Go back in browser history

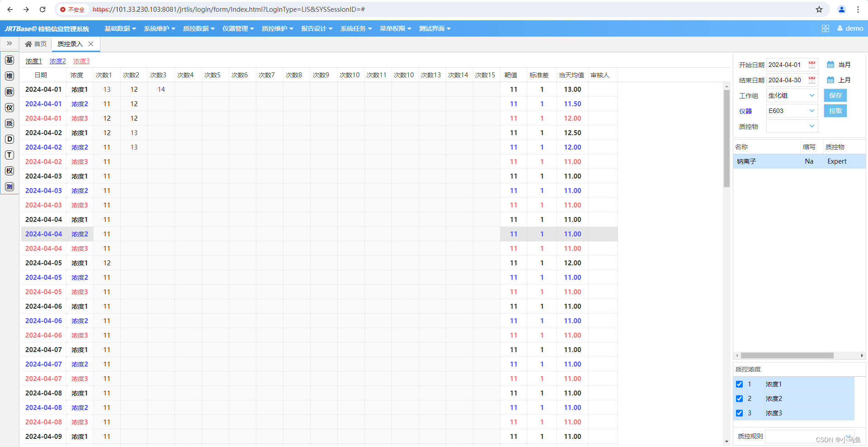click(10, 9)
